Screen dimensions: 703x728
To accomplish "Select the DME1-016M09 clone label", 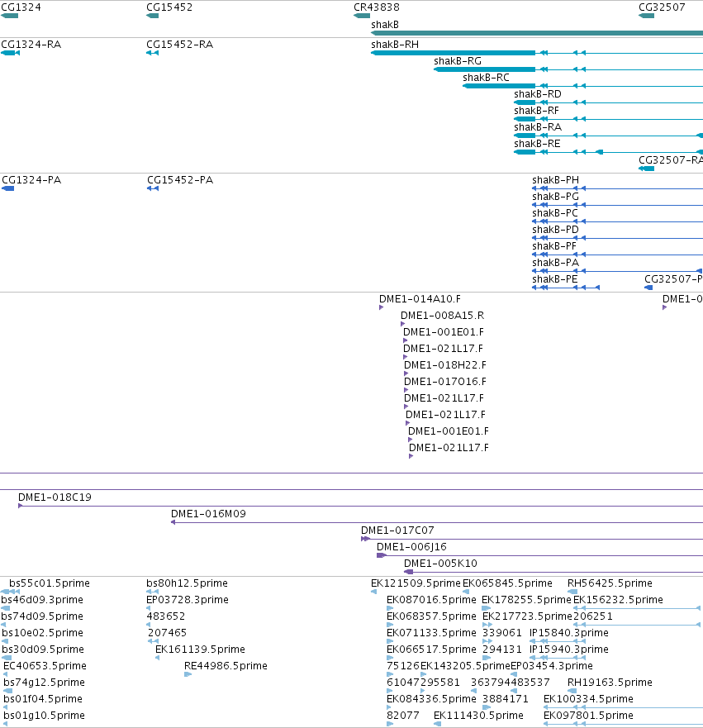I will 208,514.
